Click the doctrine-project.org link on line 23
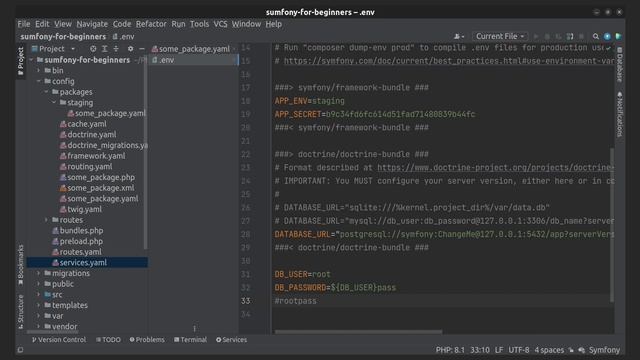Screen dimensions: 640x360 click(x=496, y=168)
